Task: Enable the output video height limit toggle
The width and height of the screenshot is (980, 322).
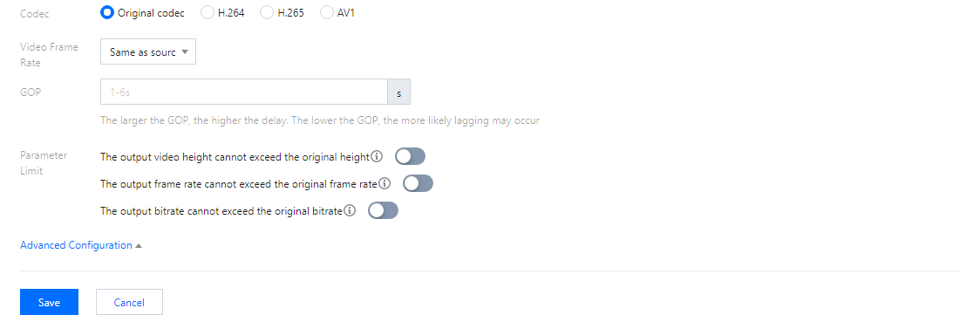Action: (x=411, y=156)
